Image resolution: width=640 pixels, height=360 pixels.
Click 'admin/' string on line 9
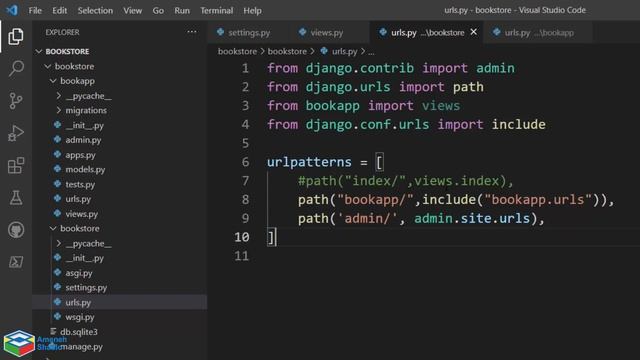click(367, 218)
